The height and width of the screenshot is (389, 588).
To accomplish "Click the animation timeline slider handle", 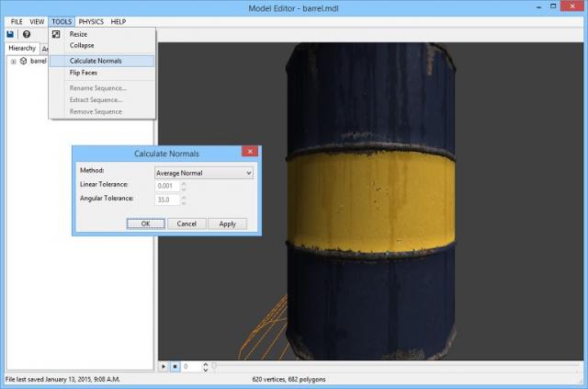I will [214, 366].
